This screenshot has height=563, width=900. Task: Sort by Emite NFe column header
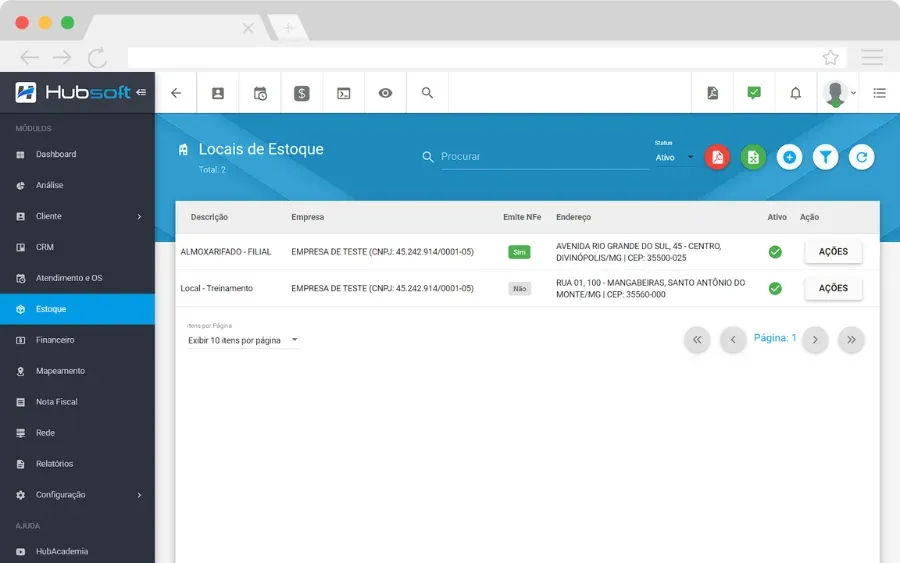point(522,218)
